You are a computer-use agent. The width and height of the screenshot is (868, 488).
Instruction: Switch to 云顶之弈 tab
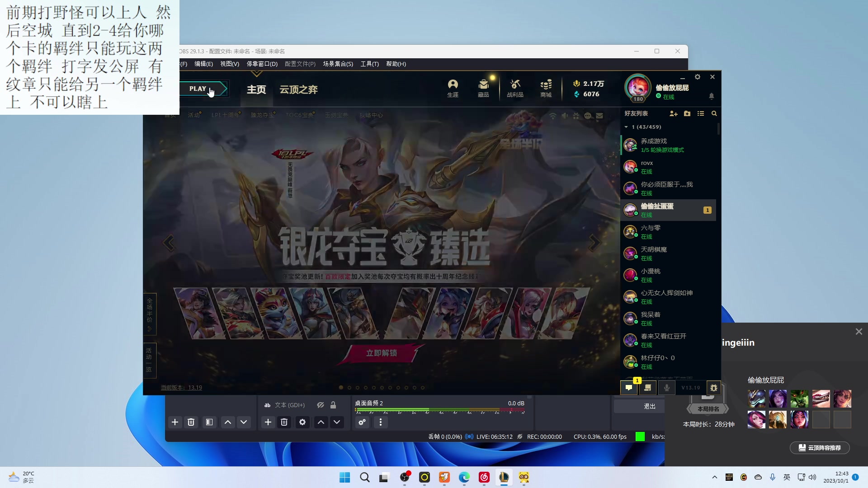pos(298,89)
